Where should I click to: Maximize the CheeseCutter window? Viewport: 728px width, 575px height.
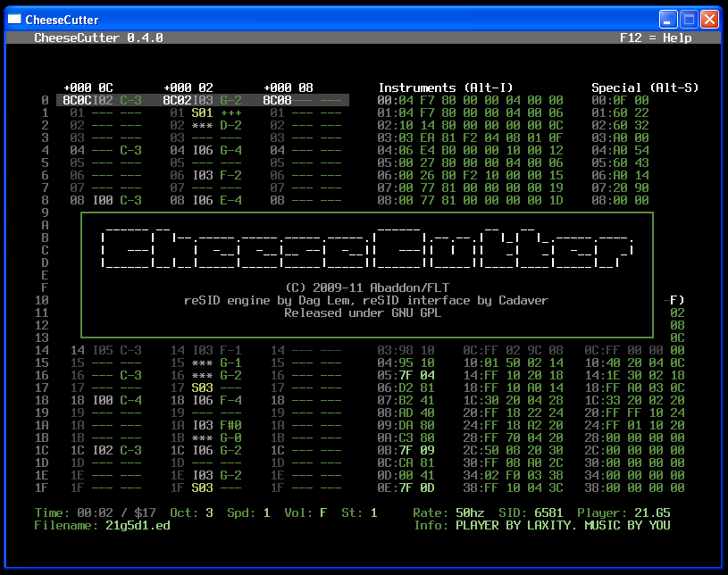[689, 20]
